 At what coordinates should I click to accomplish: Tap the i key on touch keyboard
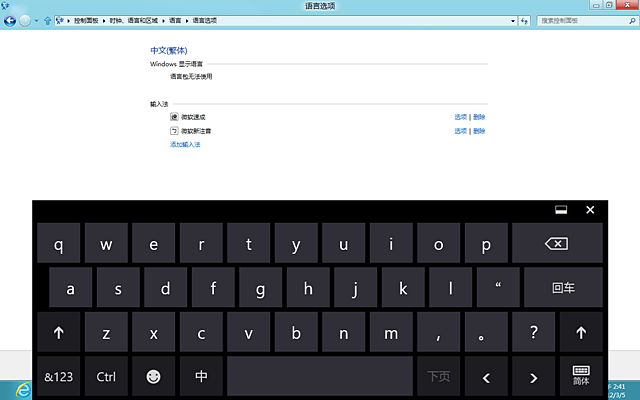391,243
